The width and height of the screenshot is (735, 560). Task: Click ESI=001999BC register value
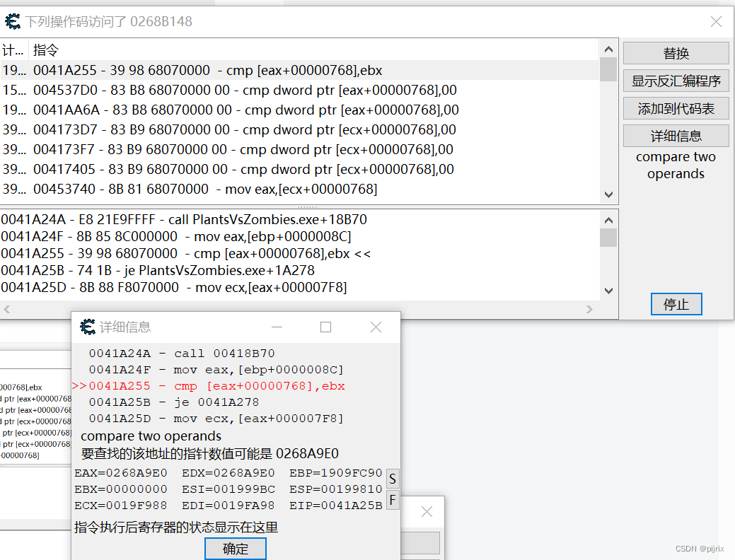coord(228,489)
